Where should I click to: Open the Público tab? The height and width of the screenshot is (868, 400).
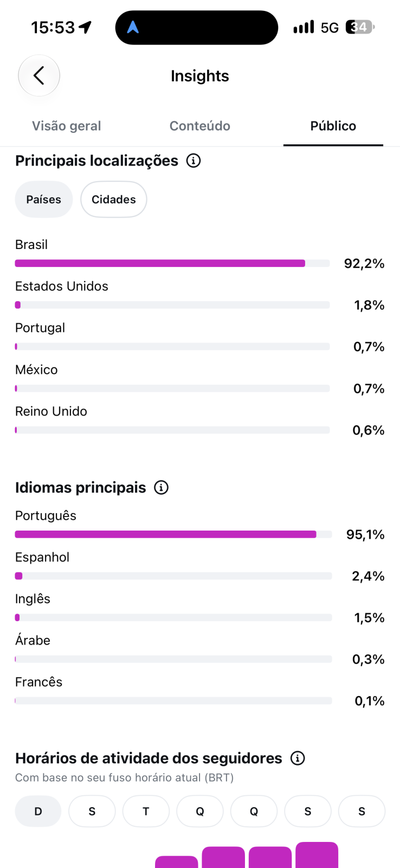click(x=333, y=126)
